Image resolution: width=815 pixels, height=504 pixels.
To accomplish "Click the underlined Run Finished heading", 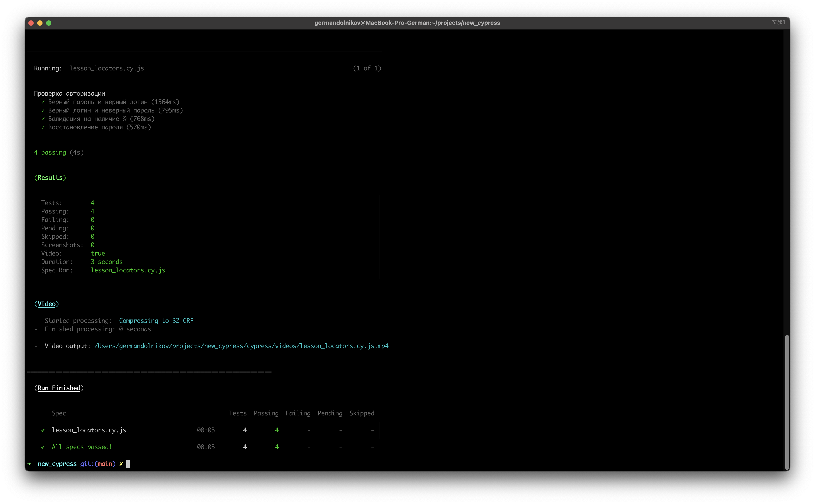I will (59, 388).
